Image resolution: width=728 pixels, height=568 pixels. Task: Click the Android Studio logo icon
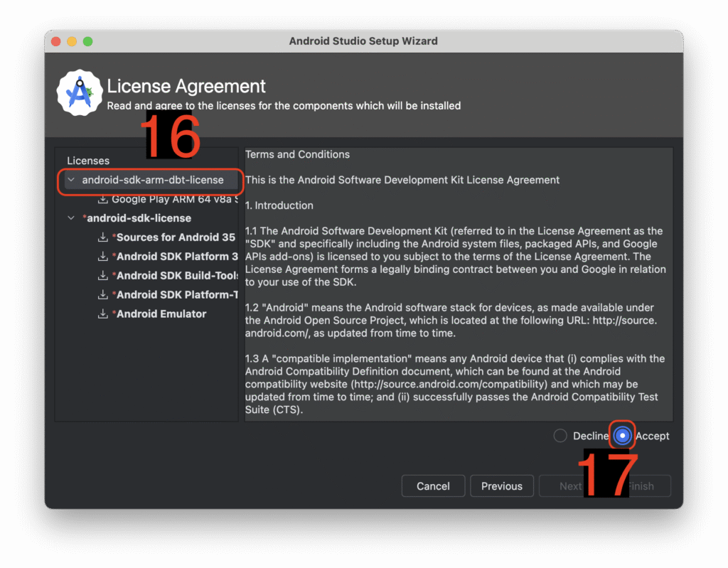coord(80,92)
